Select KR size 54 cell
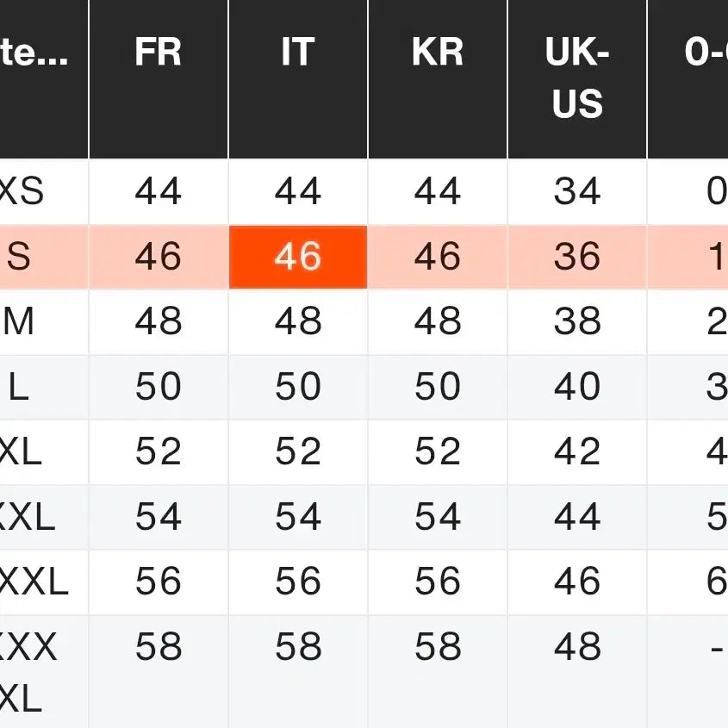Screen dimensions: 728x728 tap(438, 518)
